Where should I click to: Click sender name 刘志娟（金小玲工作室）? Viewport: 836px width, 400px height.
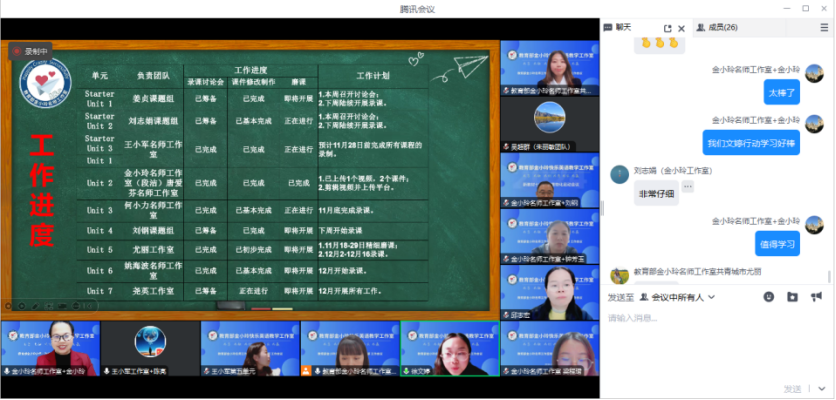point(673,171)
